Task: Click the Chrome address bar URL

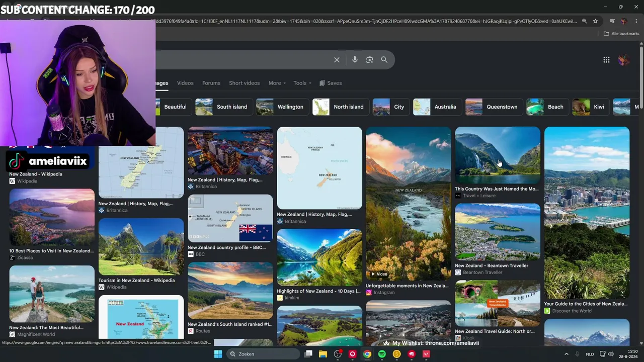Action: (367, 21)
